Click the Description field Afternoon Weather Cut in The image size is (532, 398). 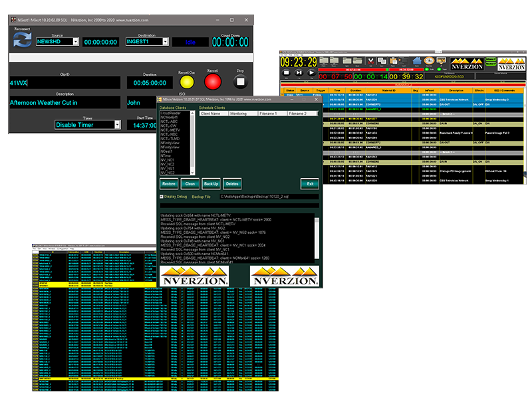tap(65, 102)
